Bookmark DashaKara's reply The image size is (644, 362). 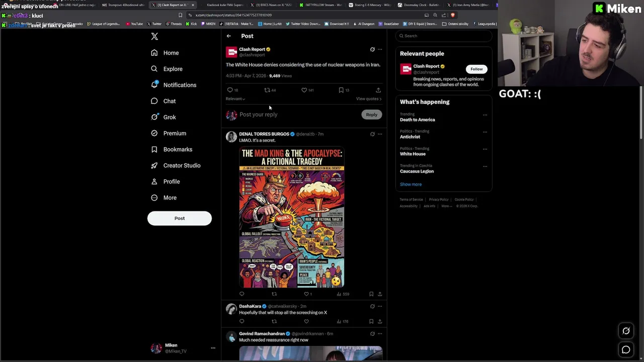pyautogui.click(x=371, y=321)
